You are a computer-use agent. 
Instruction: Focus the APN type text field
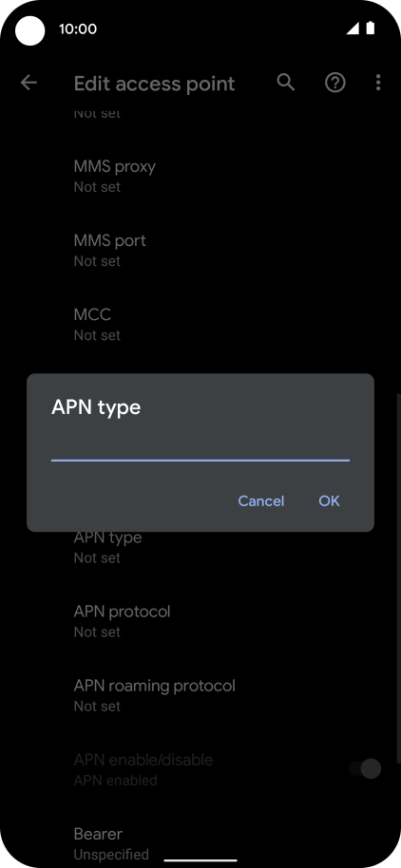[200, 446]
